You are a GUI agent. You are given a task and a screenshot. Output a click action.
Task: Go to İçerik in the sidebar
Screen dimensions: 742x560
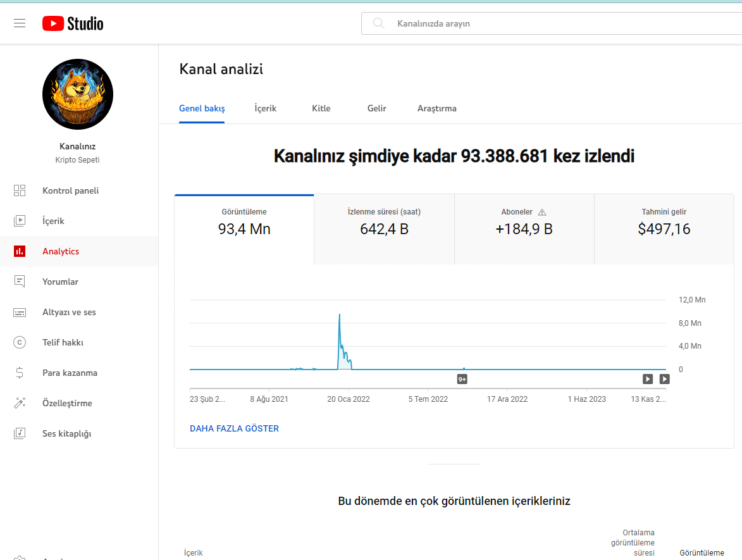coord(53,221)
